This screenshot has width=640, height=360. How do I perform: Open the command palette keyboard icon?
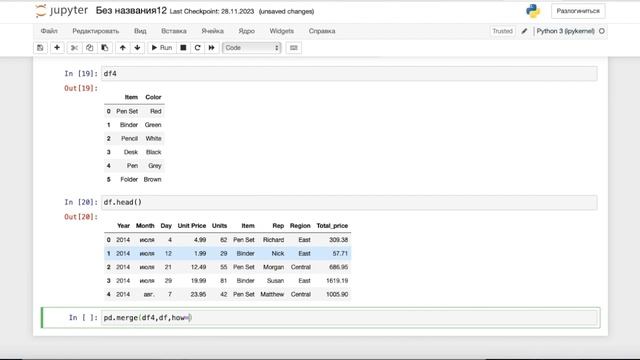293,48
